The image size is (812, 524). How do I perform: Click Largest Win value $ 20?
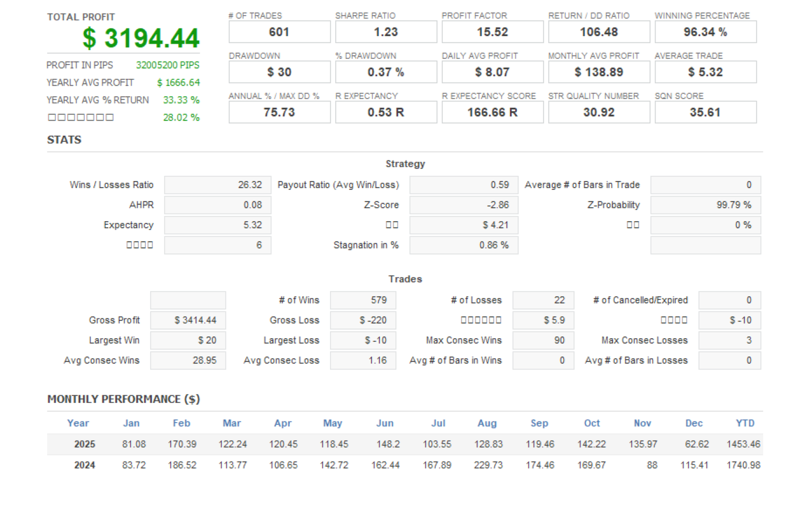point(188,341)
